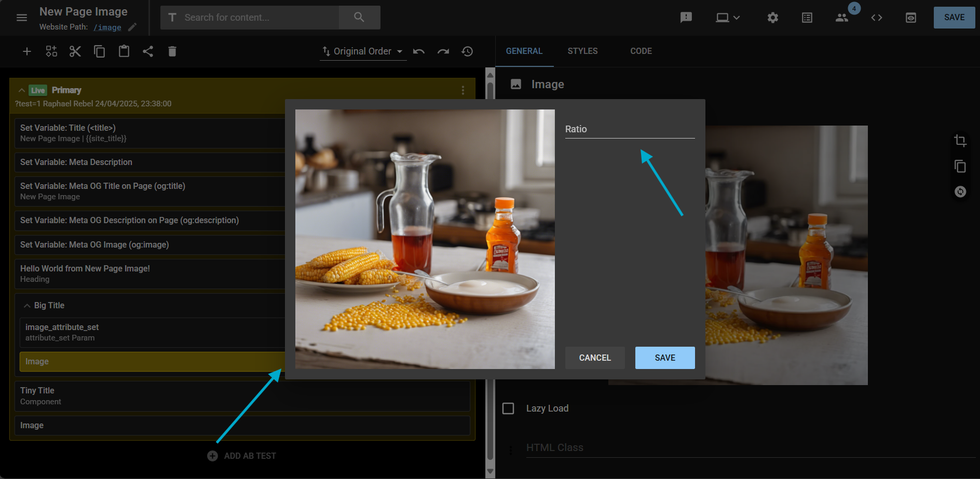Image resolution: width=980 pixels, height=479 pixels.
Task: Redo the last change
Action: coord(443,51)
